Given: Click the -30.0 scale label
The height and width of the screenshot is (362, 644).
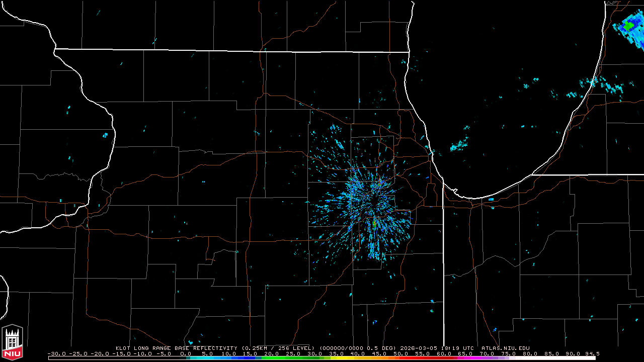Looking at the screenshot, I should pos(56,354).
